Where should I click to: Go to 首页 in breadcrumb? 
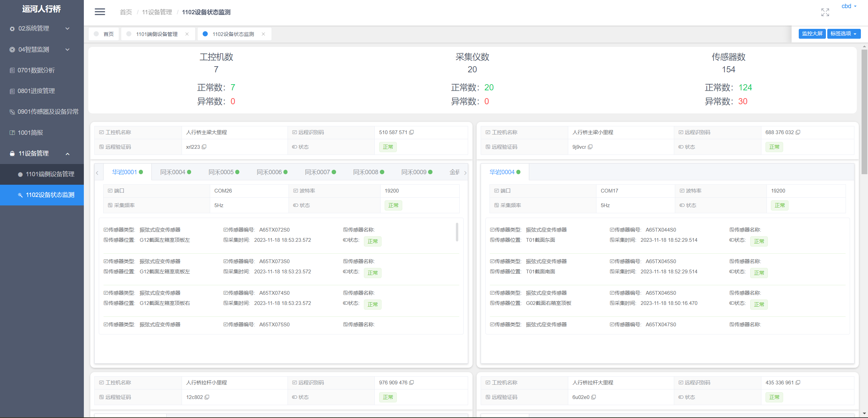(126, 12)
